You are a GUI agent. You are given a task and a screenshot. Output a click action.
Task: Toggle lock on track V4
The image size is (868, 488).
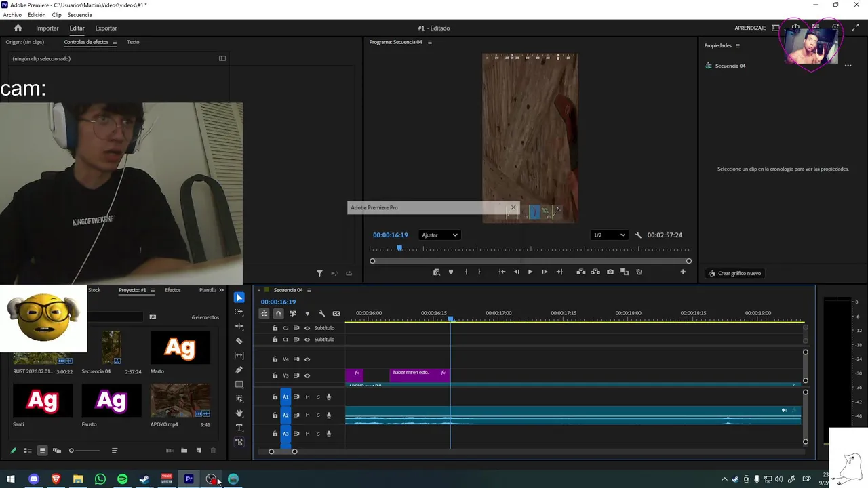[275, 359]
